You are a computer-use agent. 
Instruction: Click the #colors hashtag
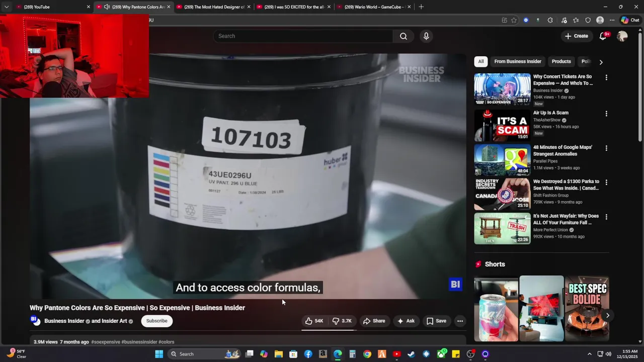point(167,342)
